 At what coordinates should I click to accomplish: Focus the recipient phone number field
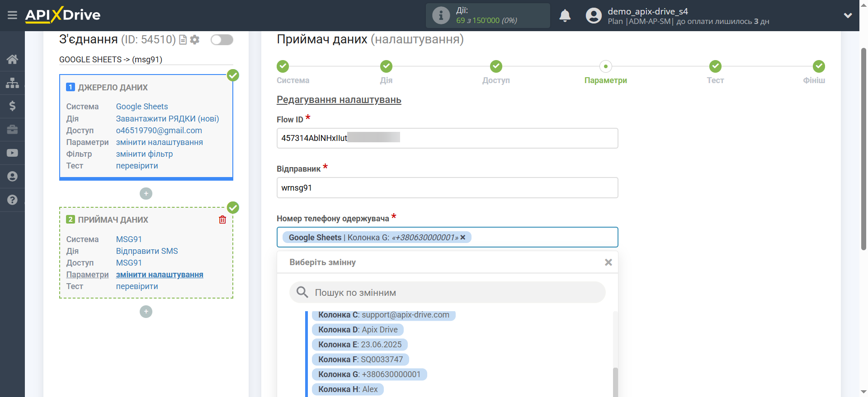pyautogui.click(x=447, y=237)
